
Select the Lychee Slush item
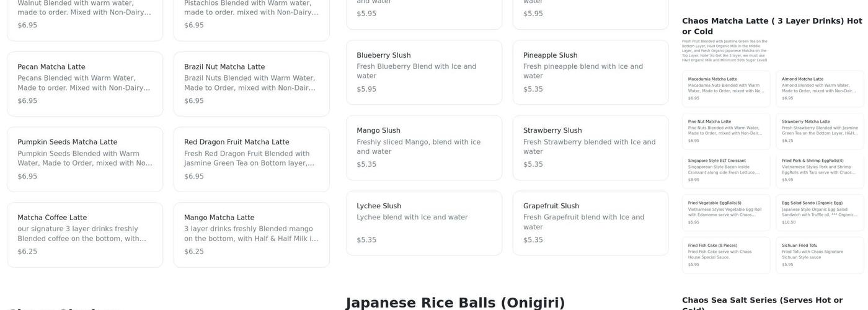(x=423, y=223)
